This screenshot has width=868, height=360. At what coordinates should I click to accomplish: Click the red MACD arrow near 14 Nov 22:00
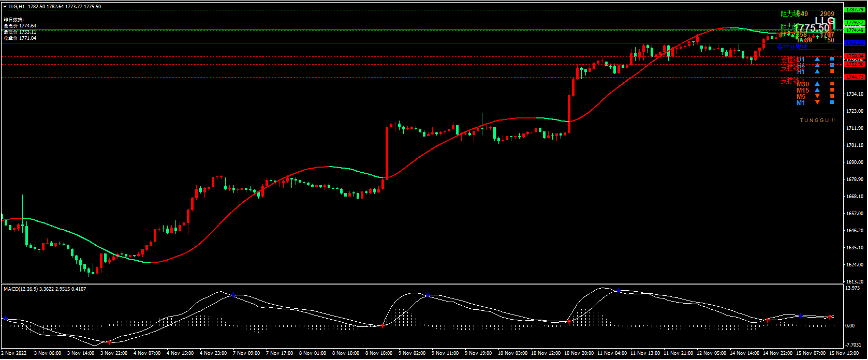pyautogui.click(x=768, y=320)
